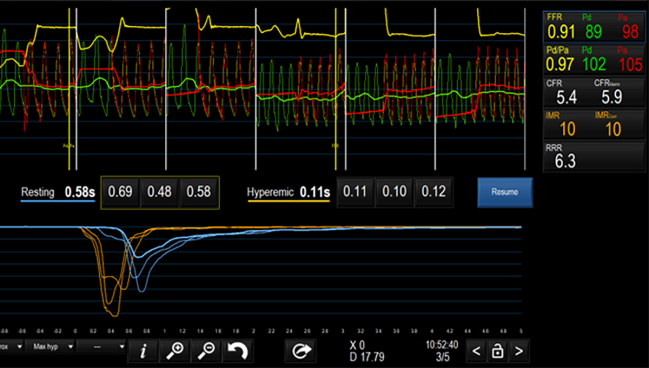Click the D 17.79 readout

(x=367, y=357)
